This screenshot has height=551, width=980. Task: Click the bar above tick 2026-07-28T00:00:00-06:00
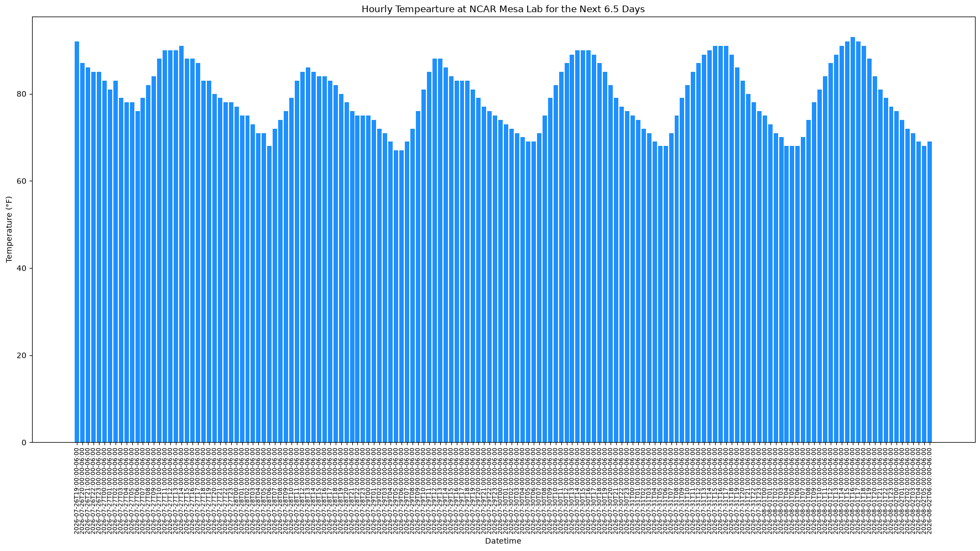click(x=237, y=275)
